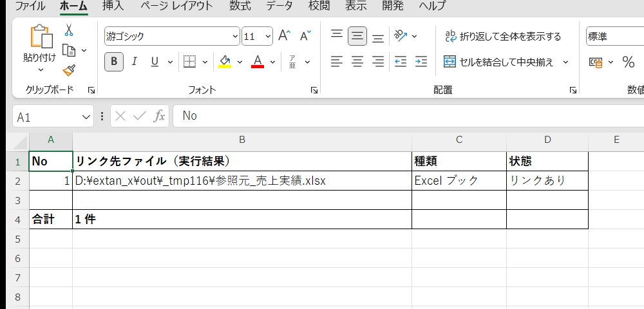644x309 pixels.
Task: Toggle Bold formatting
Action: click(114, 62)
